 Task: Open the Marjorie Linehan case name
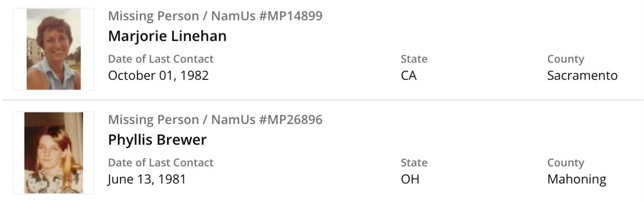click(x=167, y=36)
